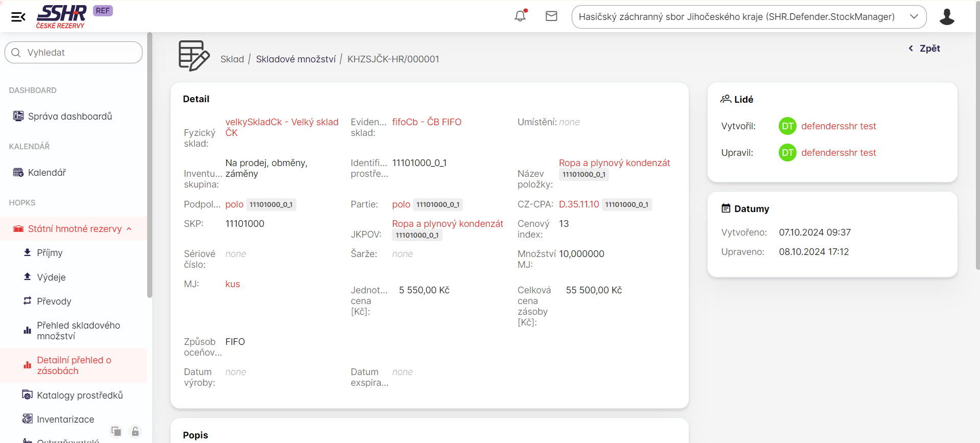Open Výdeje in the sidebar

tap(51, 277)
